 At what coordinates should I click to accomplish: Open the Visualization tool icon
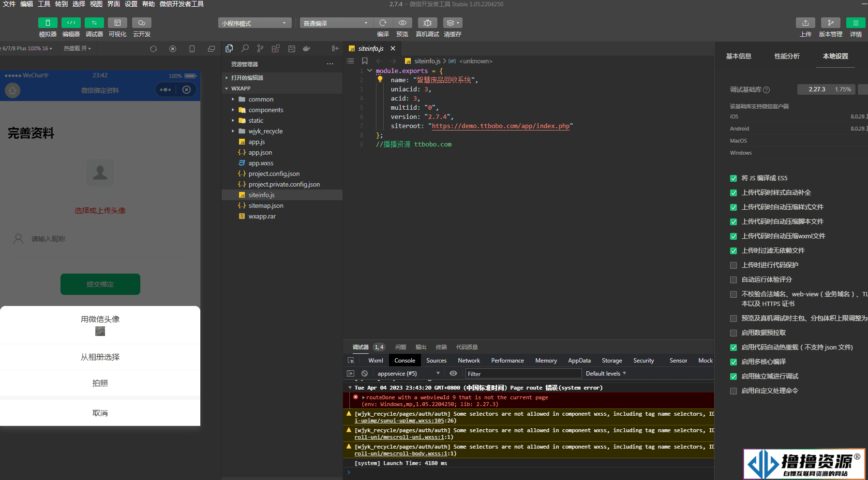(x=117, y=23)
